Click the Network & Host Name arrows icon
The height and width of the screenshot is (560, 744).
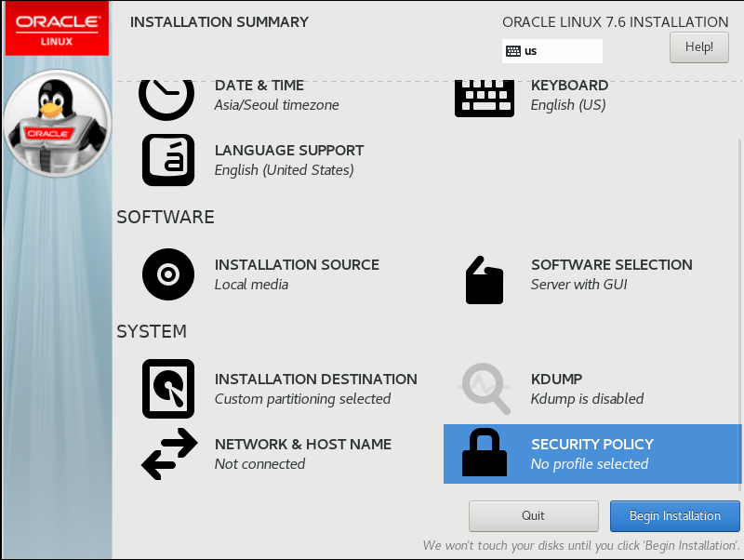tap(169, 454)
